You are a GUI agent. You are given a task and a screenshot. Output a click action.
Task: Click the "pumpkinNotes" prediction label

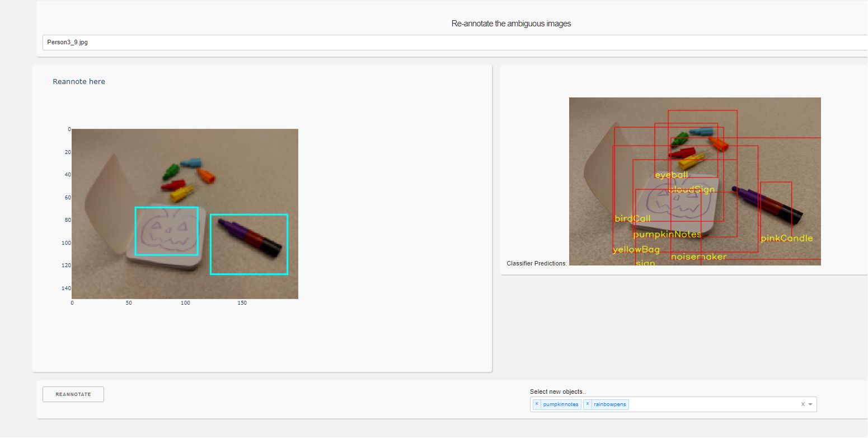tap(667, 234)
